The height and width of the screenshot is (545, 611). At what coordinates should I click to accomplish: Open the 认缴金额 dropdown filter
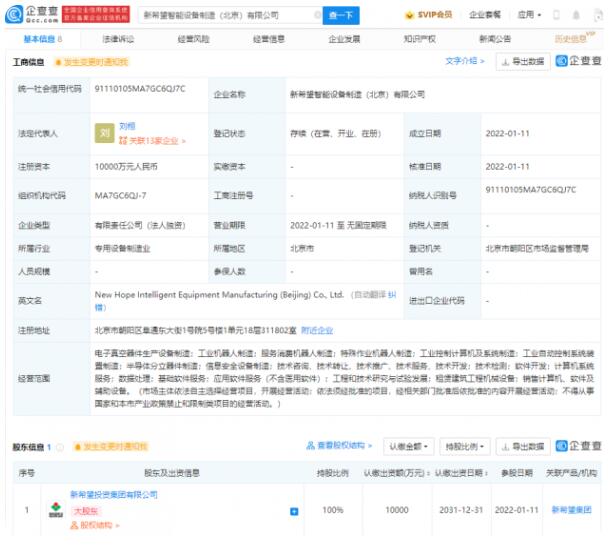pyautogui.click(x=407, y=446)
